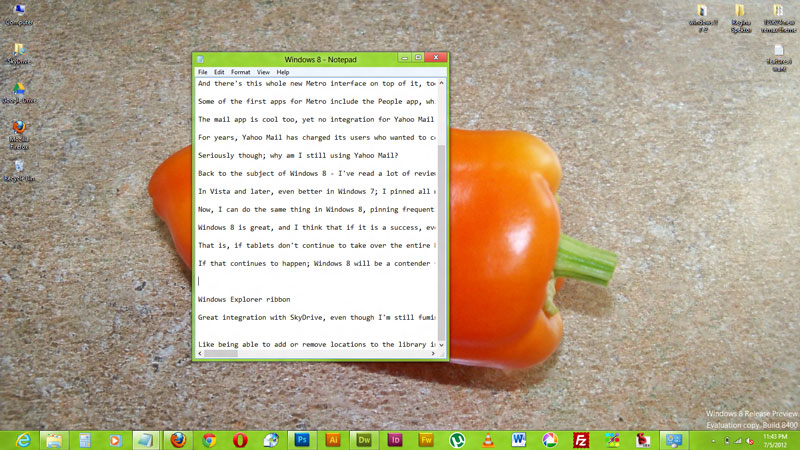Image resolution: width=800 pixels, height=450 pixels.
Task: Open File Explorer from the taskbar
Action: click(54, 440)
